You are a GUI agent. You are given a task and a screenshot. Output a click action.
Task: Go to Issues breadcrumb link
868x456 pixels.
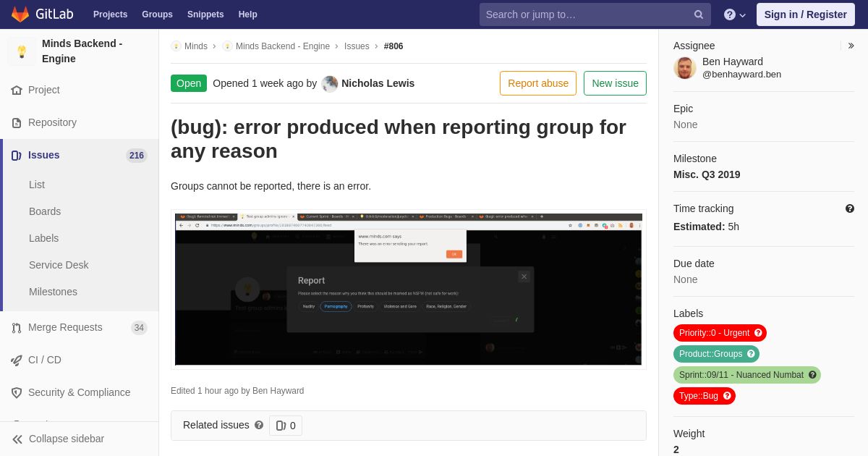pyautogui.click(x=357, y=46)
